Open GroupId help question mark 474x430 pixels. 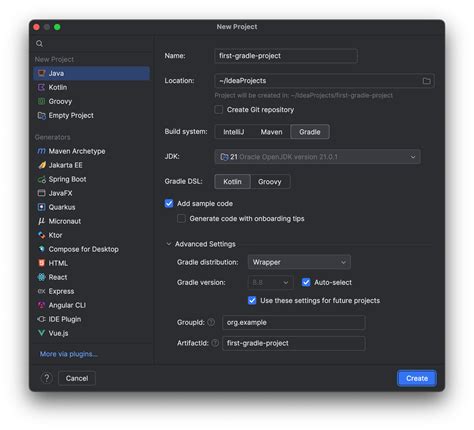211,322
